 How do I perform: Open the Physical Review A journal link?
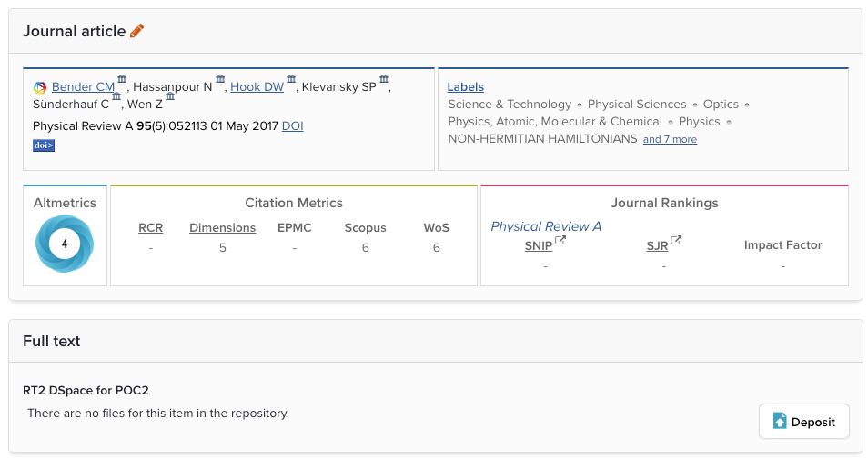(546, 226)
